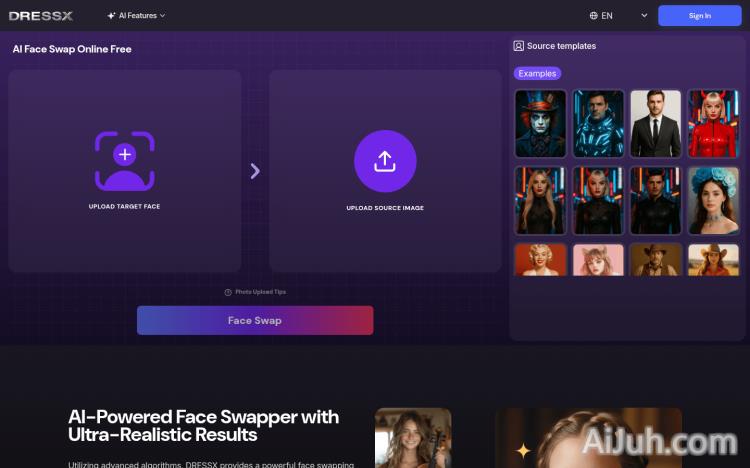Click the smiling woman with violin photo

[x=413, y=438]
